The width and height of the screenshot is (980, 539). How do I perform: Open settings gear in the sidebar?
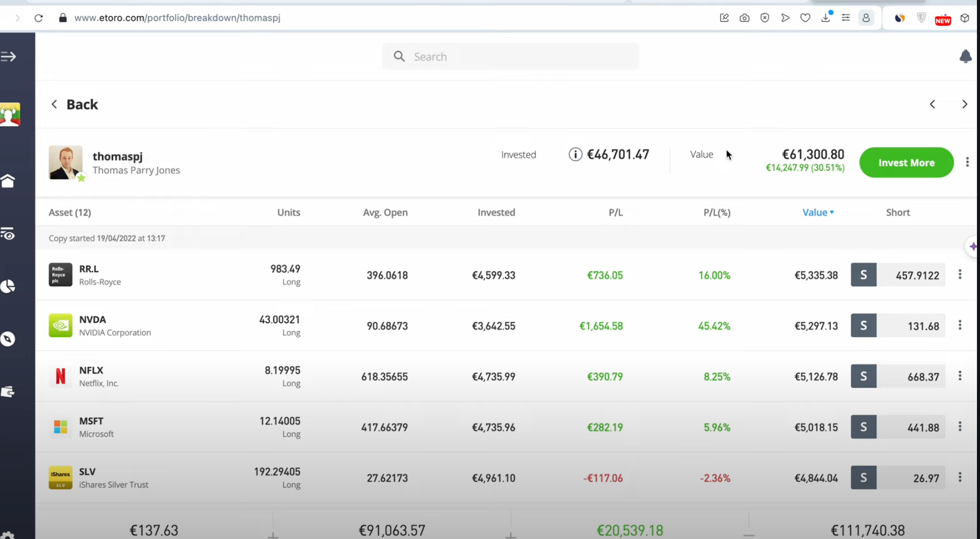point(8,535)
